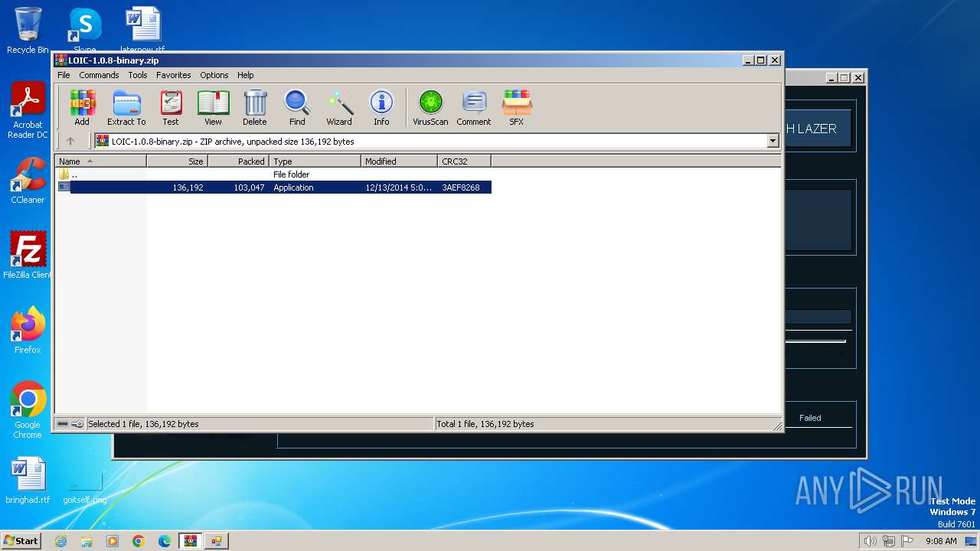Click the Comment toolbar icon
Image resolution: width=980 pixels, height=551 pixels.
tap(474, 108)
